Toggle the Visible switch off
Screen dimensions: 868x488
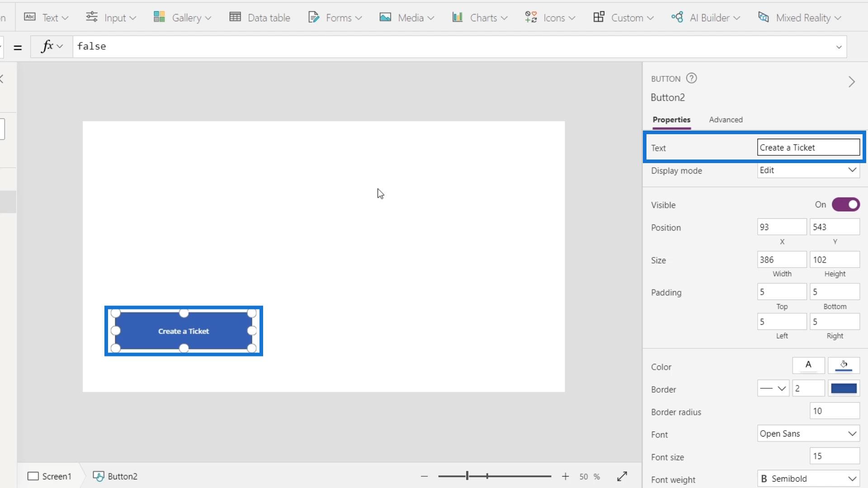[x=846, y=205]
